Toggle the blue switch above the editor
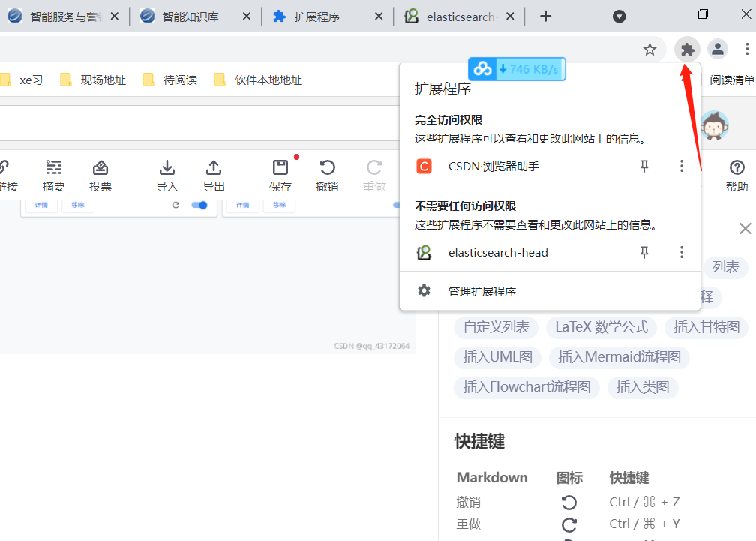This screenshot has width=756, height=541. click(x=198, y=205)
